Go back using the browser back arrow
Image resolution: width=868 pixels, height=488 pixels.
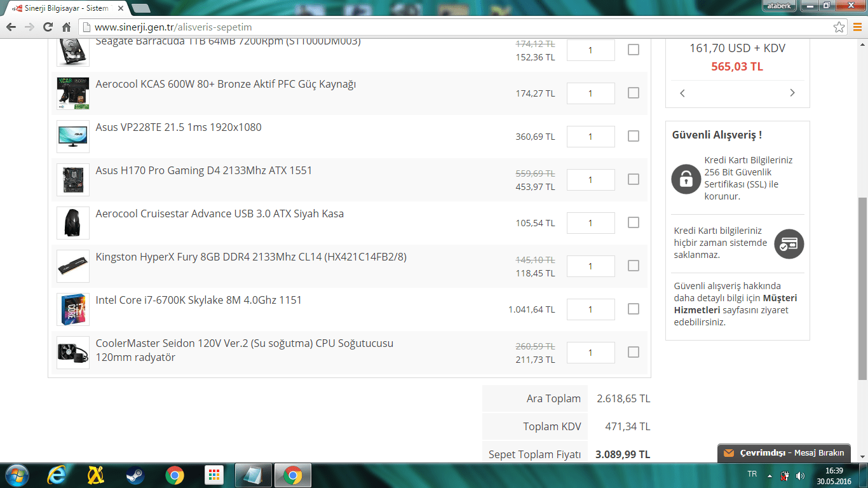click(x=11, y=27)
